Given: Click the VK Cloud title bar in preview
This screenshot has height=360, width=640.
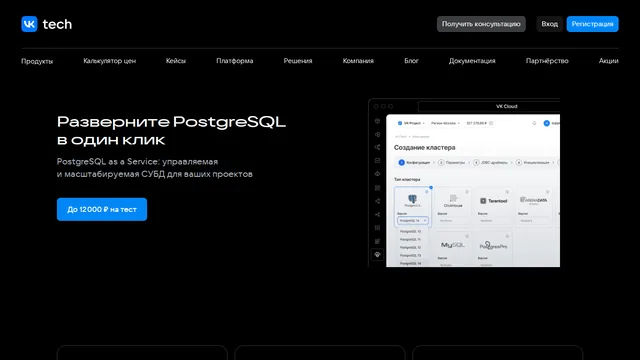Looking at the screenshot, I should 489,106.
